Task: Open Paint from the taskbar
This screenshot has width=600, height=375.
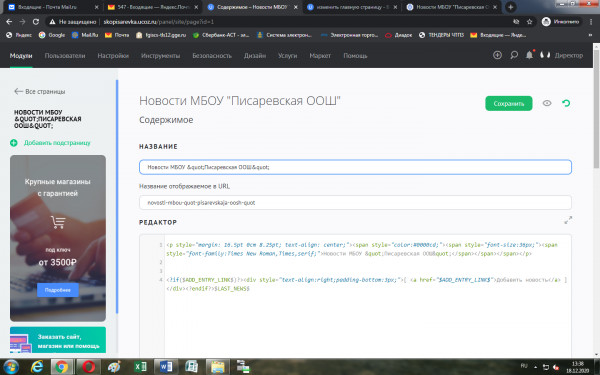Action: pyautogui.click(x=114, y=367)
